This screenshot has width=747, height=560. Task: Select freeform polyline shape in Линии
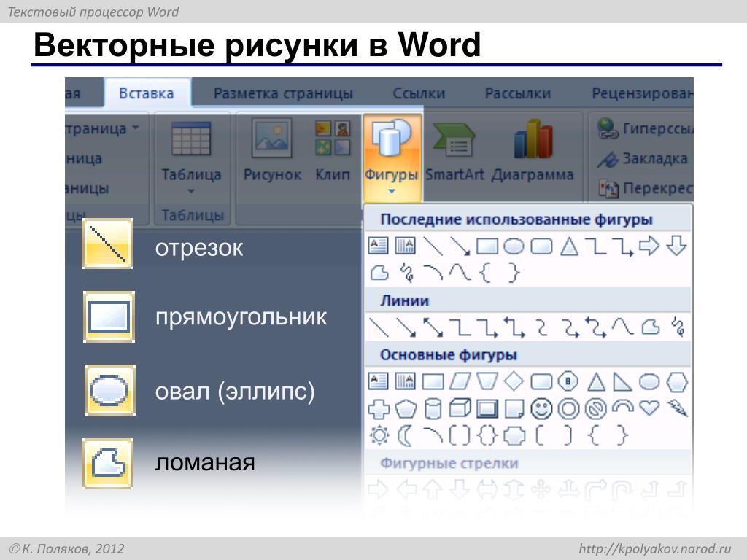pos(651,327)
